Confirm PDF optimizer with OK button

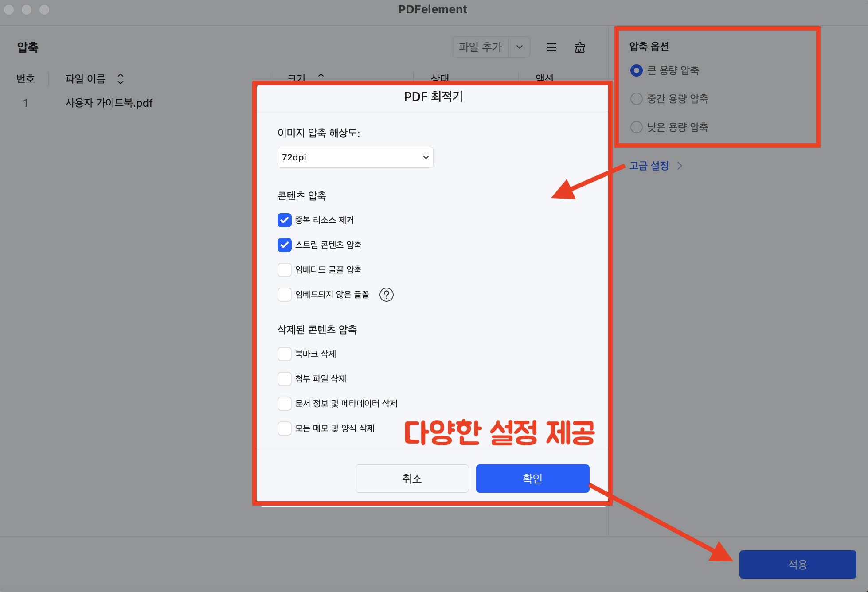[x=532, y=479]
